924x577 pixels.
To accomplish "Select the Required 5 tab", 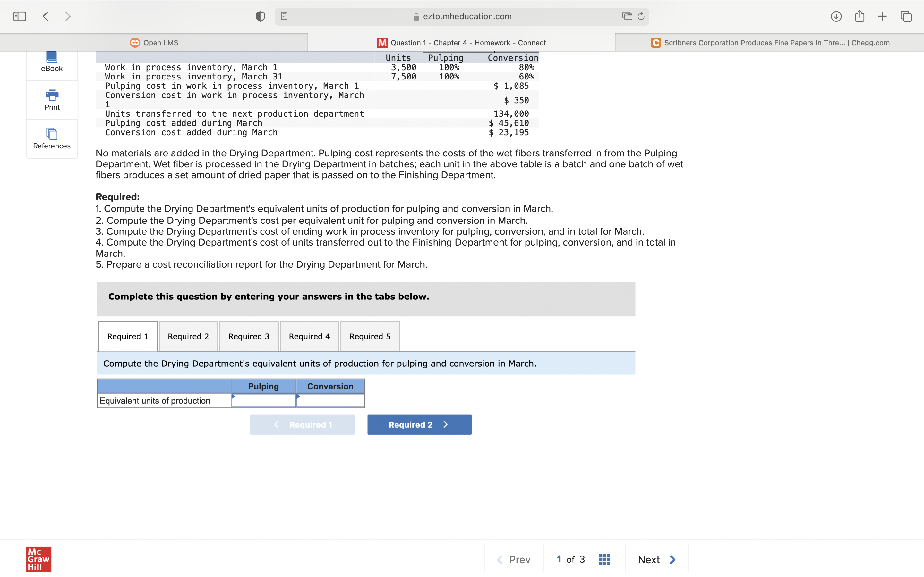I will [370, 336].
